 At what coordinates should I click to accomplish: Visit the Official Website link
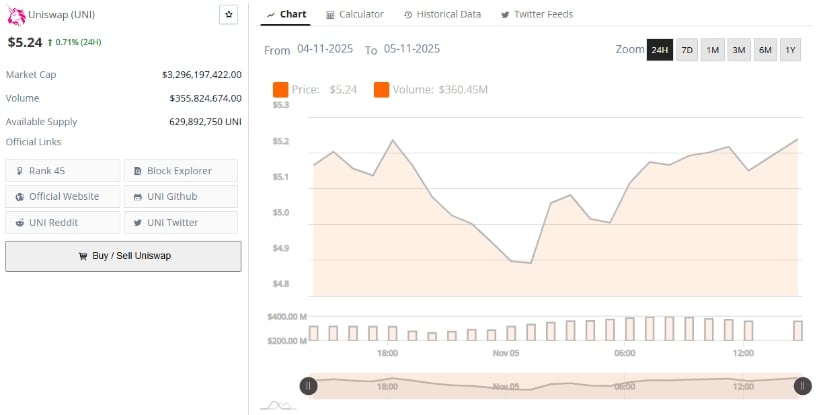pyautogui.click(x=63, y=197)
